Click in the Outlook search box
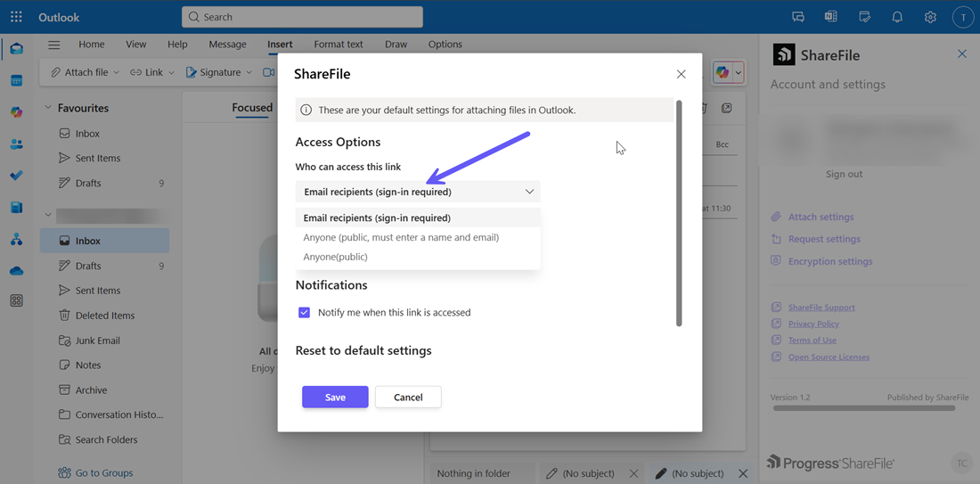Viewport: 980px width, 484px height. (303, 17)
